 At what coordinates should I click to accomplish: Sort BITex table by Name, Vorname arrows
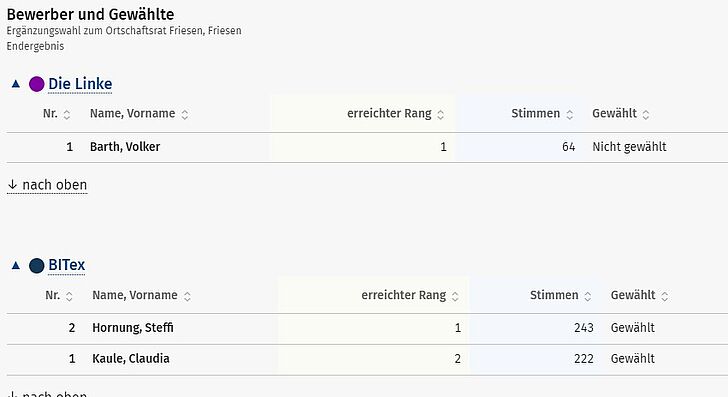point(187,296)
